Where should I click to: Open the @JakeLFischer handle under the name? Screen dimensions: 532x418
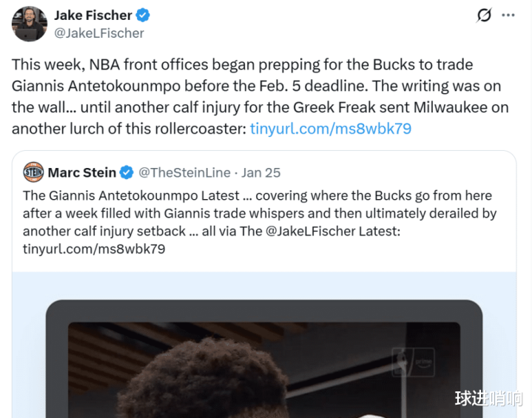coord(99,33)
